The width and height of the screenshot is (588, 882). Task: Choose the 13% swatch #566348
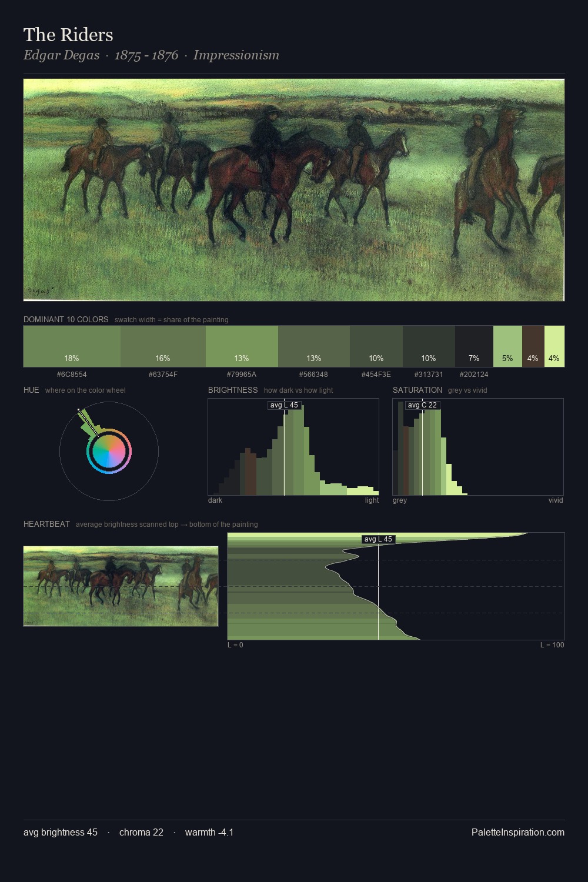coord(314,346)
